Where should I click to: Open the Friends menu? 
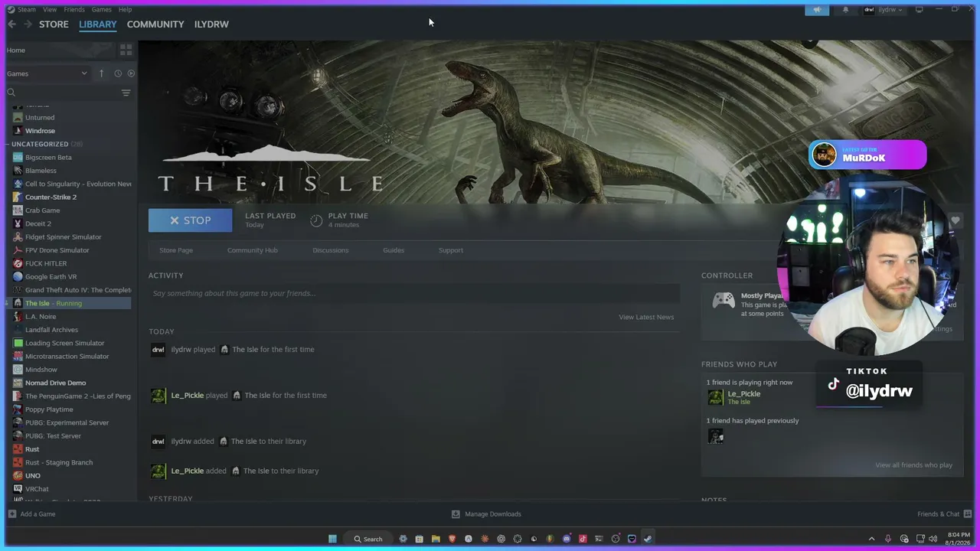(x=74, y=9)
